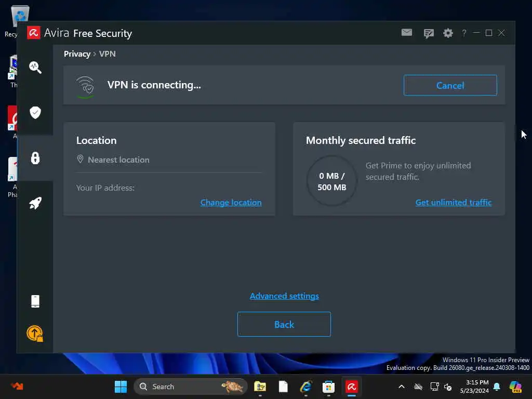
Task: Open Avira settings gear icon
Action: pos(448,33)
